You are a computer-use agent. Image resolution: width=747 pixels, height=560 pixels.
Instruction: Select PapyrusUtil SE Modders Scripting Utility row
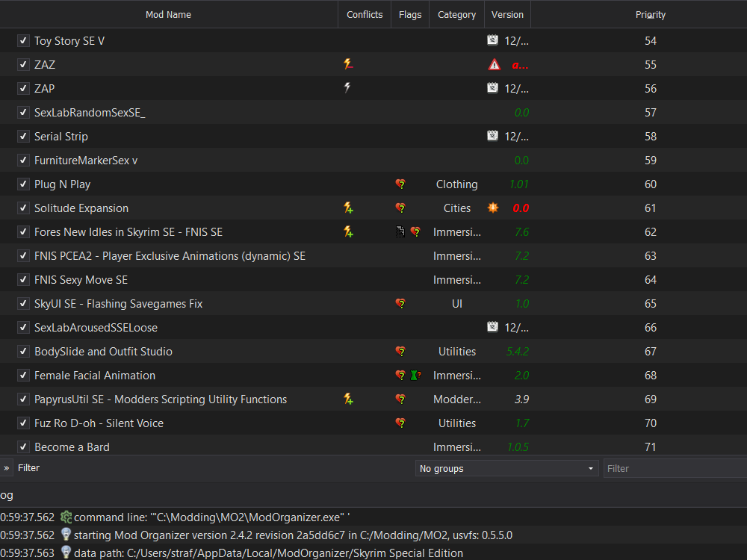point(373,399)
